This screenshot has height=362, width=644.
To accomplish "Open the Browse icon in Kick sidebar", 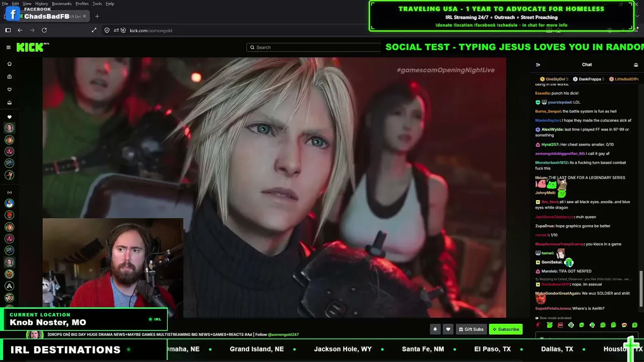I will (x=9, y=77).
